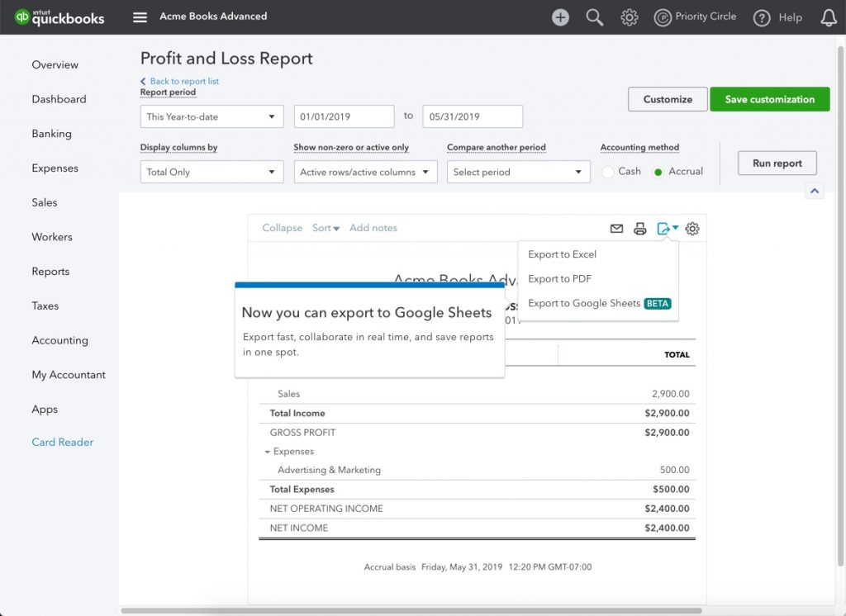Image resolution: width=846 pixels, height=616 pixels.
Task: Click the vertical scrollbar on right
Action: pyautogui.click(x=840, y=305)
